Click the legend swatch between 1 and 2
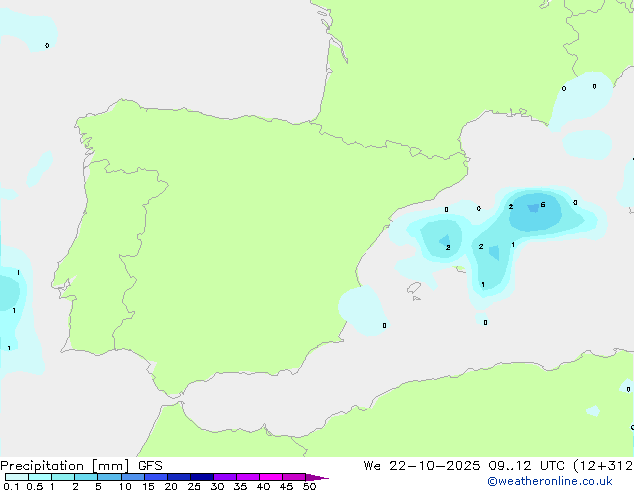The width and height of the screenshot is (634, 490). click(63, 477)
